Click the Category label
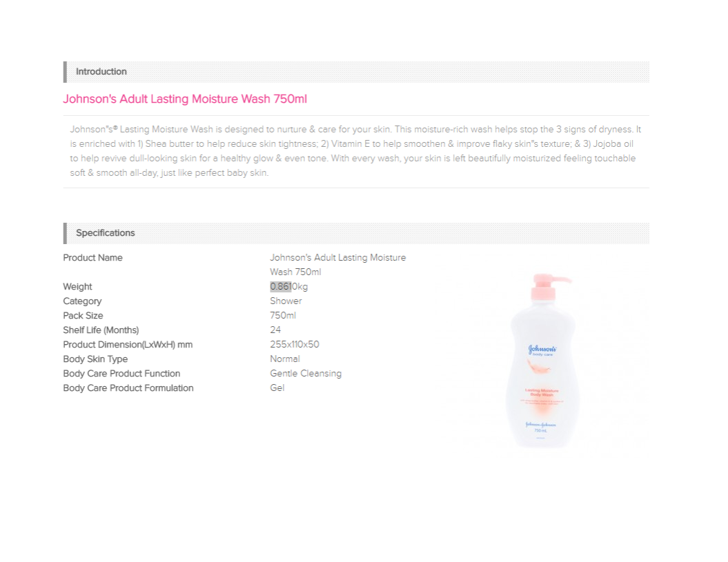The image size is (728, 562). click(x=82, y=301)
